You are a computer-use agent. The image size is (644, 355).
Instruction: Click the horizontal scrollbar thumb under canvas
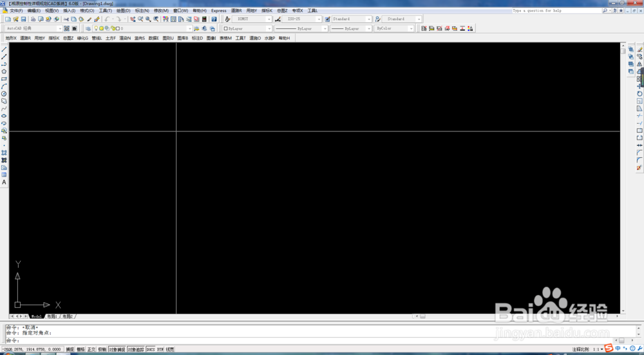tap(422, 316)
